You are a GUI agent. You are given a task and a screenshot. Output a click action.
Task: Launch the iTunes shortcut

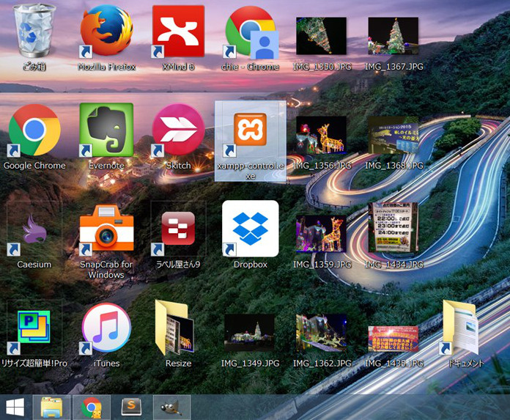(x=106, y=328)
